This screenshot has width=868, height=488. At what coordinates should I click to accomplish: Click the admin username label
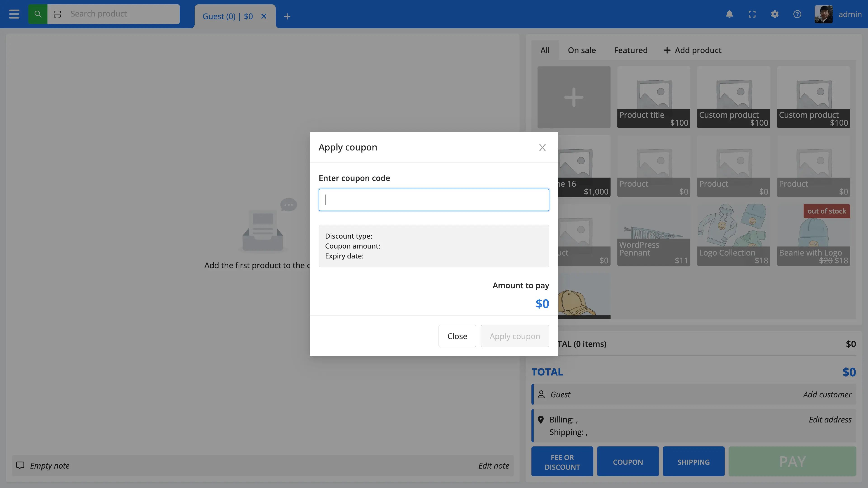click(850, 14)
